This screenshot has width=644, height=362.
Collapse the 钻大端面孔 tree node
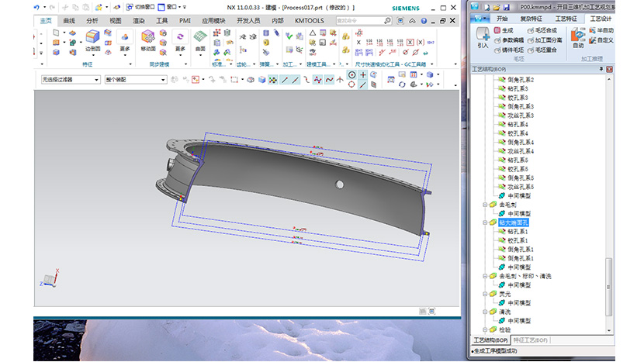[x=485, y=222]
